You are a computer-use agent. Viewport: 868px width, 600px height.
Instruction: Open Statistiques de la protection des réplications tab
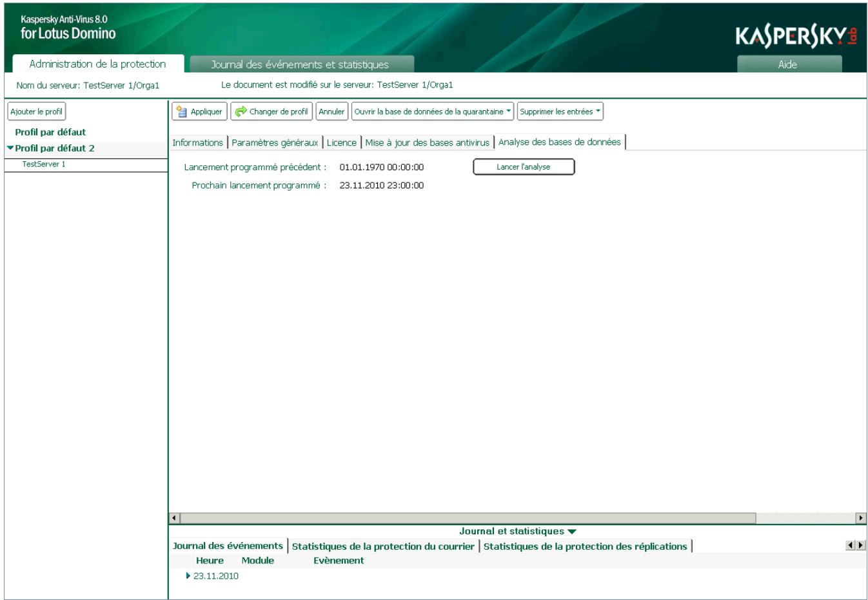(586, 547)
